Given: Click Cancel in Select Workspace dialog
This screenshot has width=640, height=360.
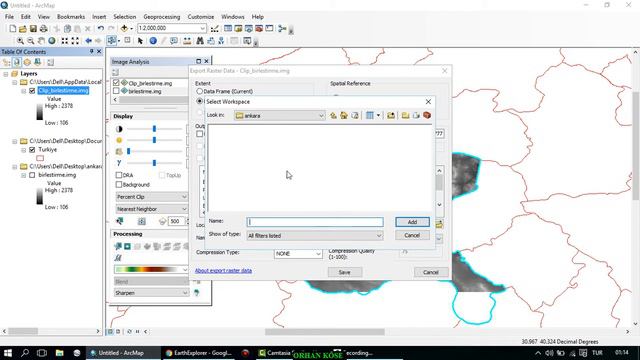Looking at the screenshot, I should coord(412,235).
